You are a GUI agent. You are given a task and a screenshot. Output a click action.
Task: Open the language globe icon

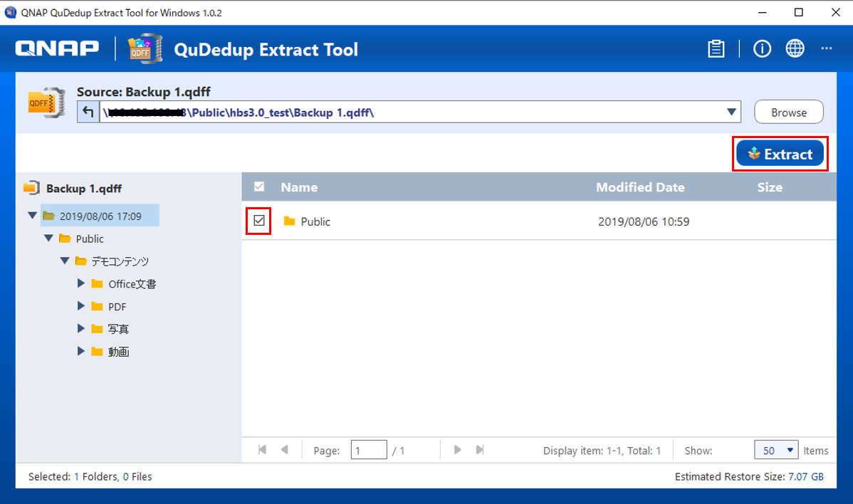795,48
